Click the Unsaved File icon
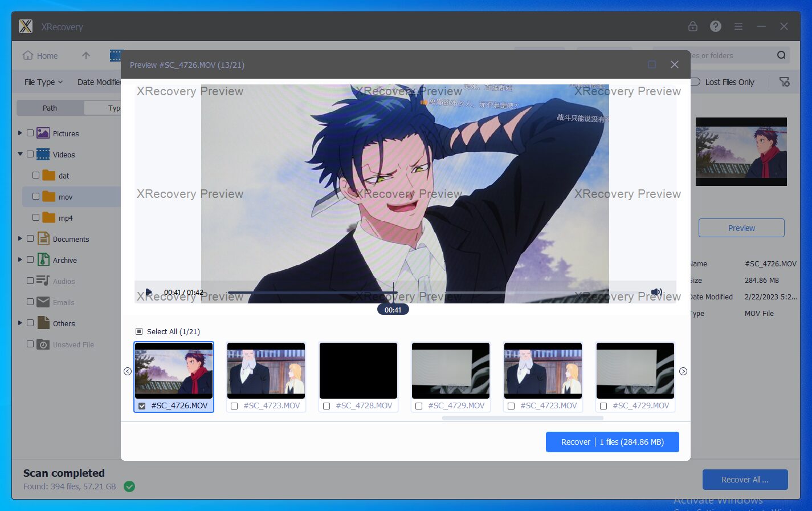Screen dimensions: 812x511 click(x=43, y=344)
